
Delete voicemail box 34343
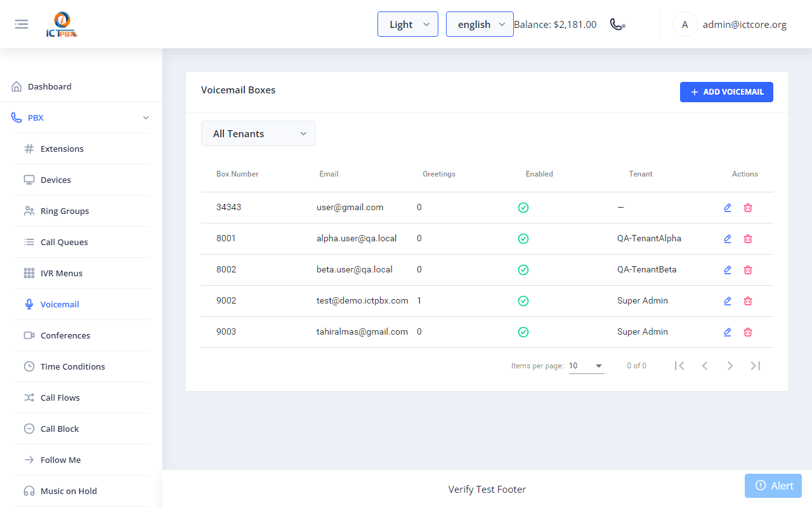click(x=748, y=208)
